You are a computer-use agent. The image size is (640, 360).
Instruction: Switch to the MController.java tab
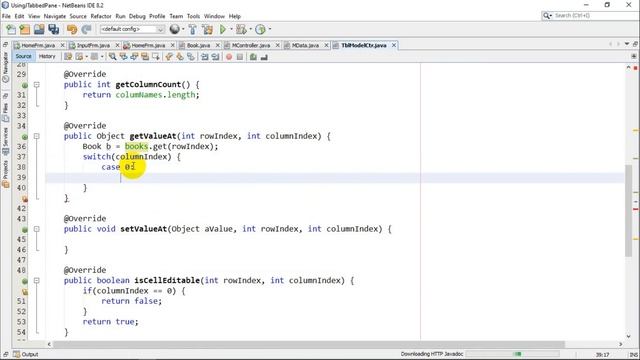click(x=251, y=45)
